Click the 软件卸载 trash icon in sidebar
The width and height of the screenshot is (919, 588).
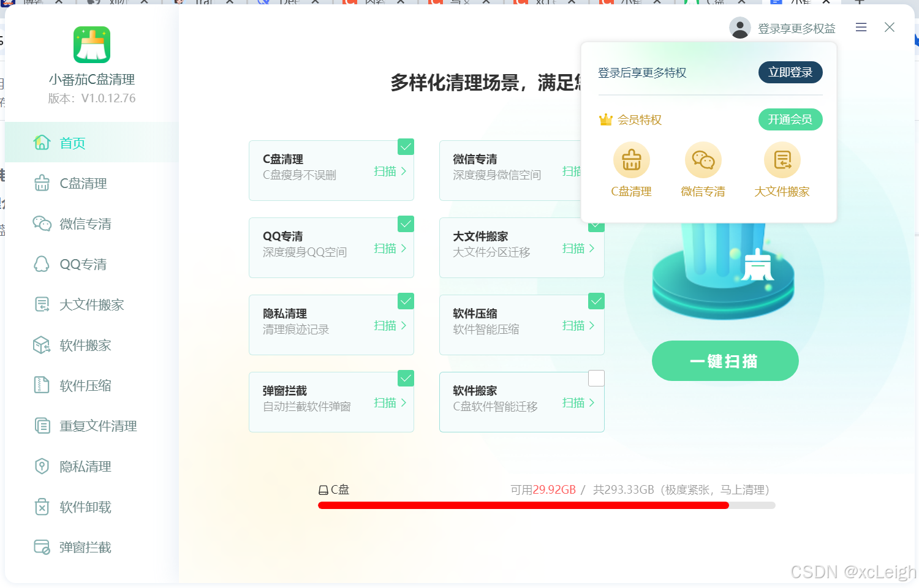[x=42, y=507]
